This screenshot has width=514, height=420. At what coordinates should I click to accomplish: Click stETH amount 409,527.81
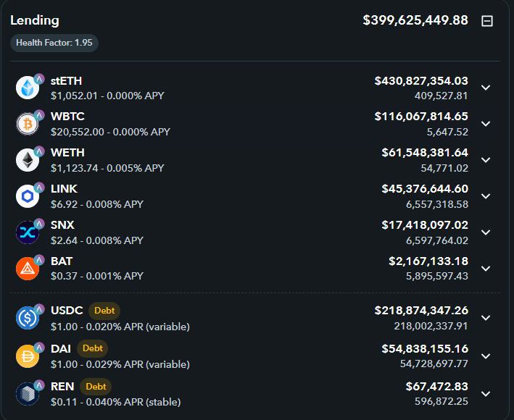(x=442, y=96)
